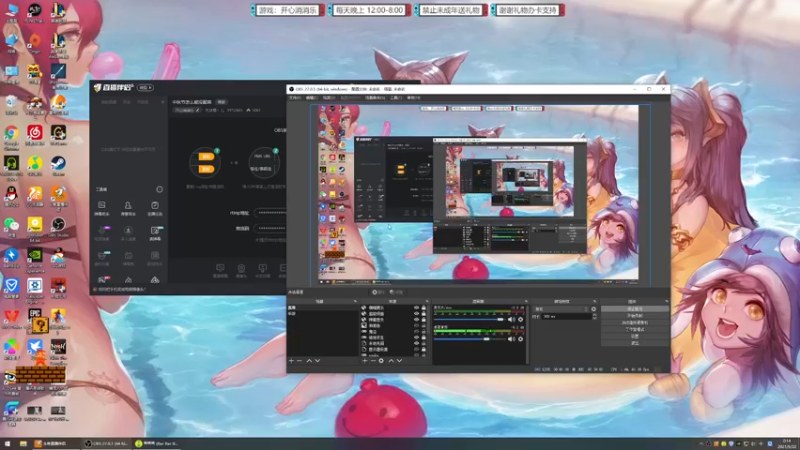Open the Scene Collection menu in OBS
The height and width of the screenshot is (450, 800).
coord(375,97)
